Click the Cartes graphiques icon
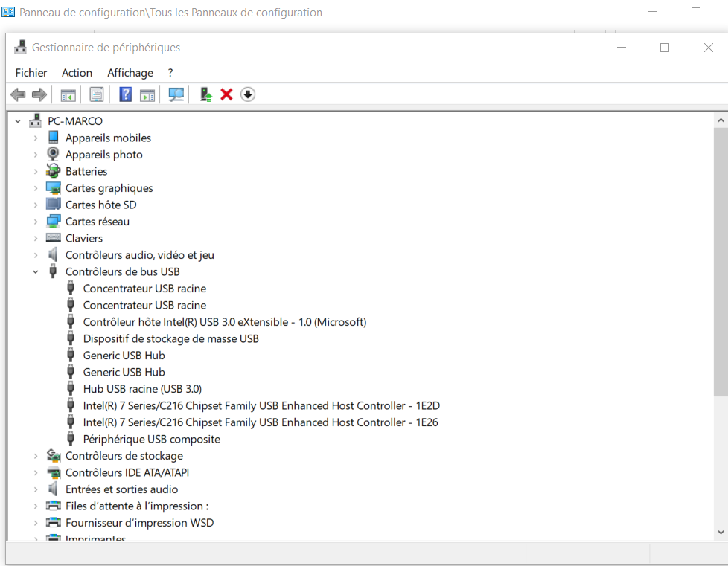Image resolution: width=728 pixels, height=566 pixels. coord(54,188)
